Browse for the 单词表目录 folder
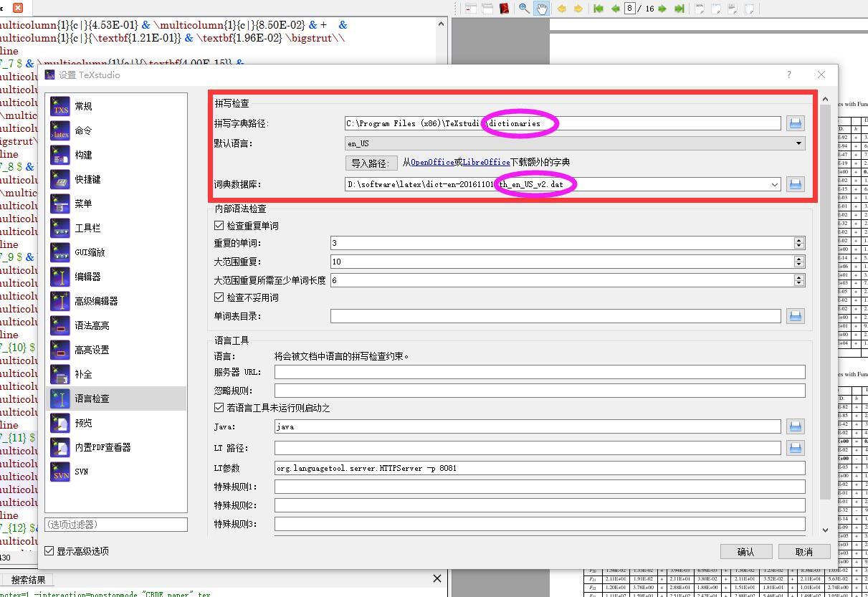This screenshot has width=868, height=597. 795,316
